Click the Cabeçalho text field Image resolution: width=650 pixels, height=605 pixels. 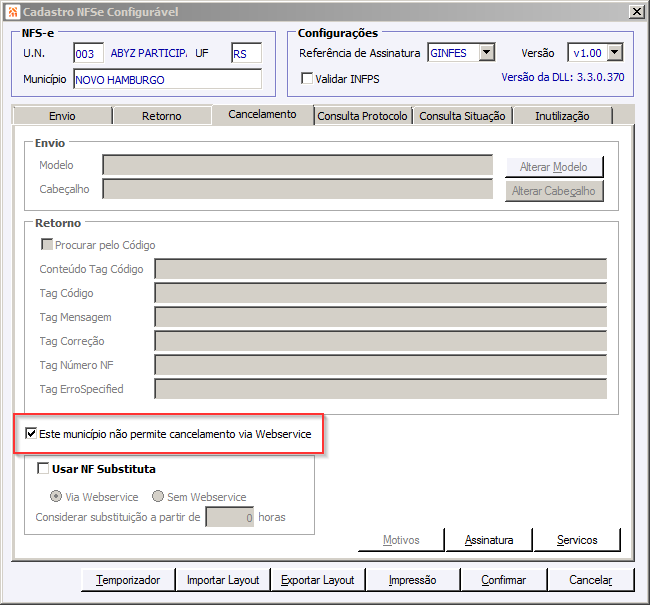click(298, 189)
